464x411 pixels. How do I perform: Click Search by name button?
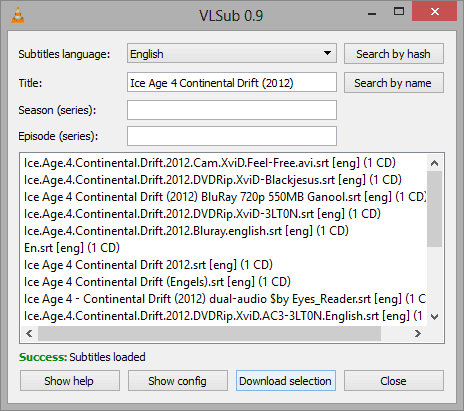tap(394, 82)
